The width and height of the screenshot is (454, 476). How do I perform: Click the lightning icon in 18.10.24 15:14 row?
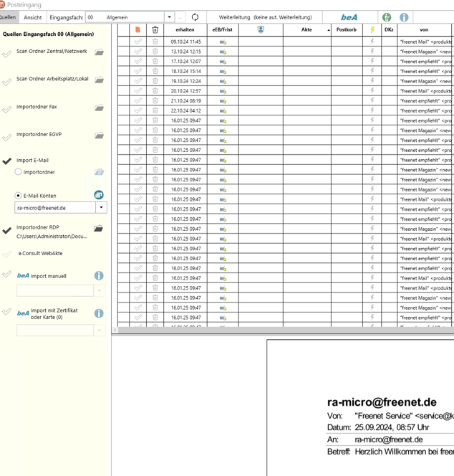(372, 71)
